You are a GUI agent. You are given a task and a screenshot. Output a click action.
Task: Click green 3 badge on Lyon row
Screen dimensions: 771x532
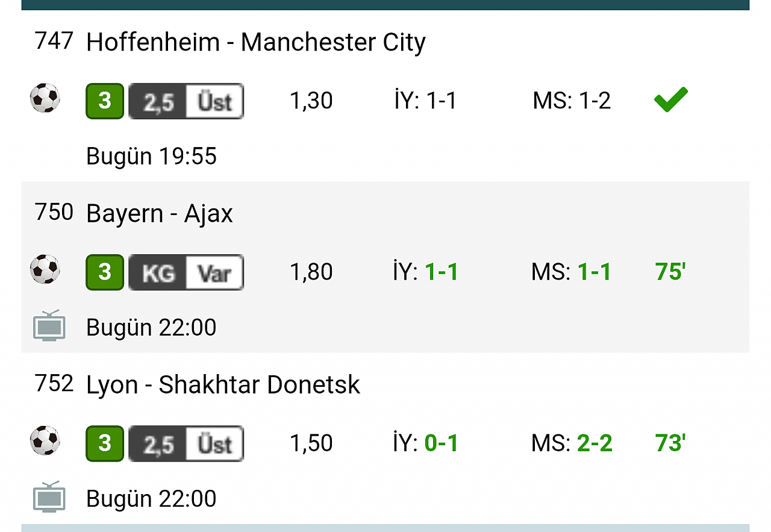pos(105,443)
